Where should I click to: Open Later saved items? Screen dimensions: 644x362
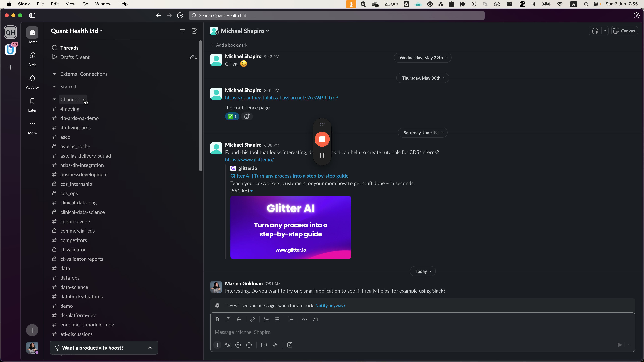pos(32,105)
